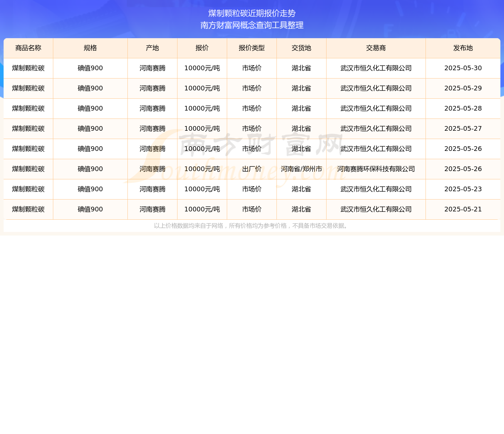The image size is (504, 434).
Task: Click the 河南省/郑州市 delivery cell
Action: click(301, 169)
